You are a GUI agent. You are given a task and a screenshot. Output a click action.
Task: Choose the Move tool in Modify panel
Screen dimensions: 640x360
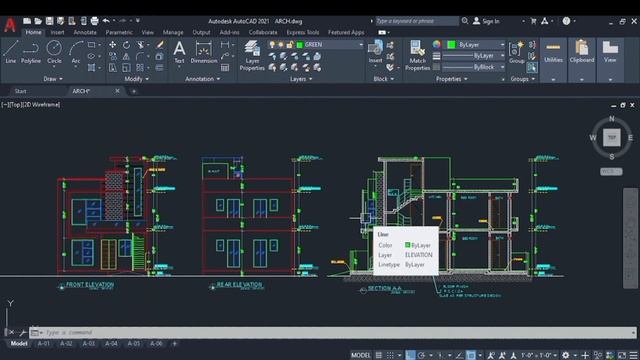tap(112, 44)
